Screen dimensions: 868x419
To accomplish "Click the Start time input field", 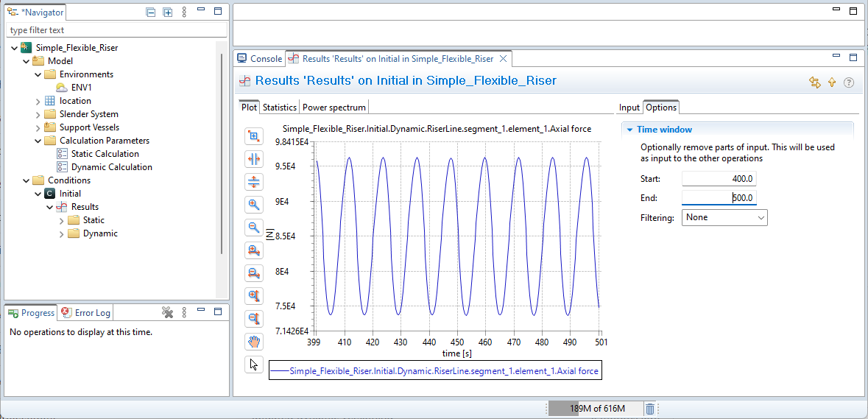I will pos(719,179).
